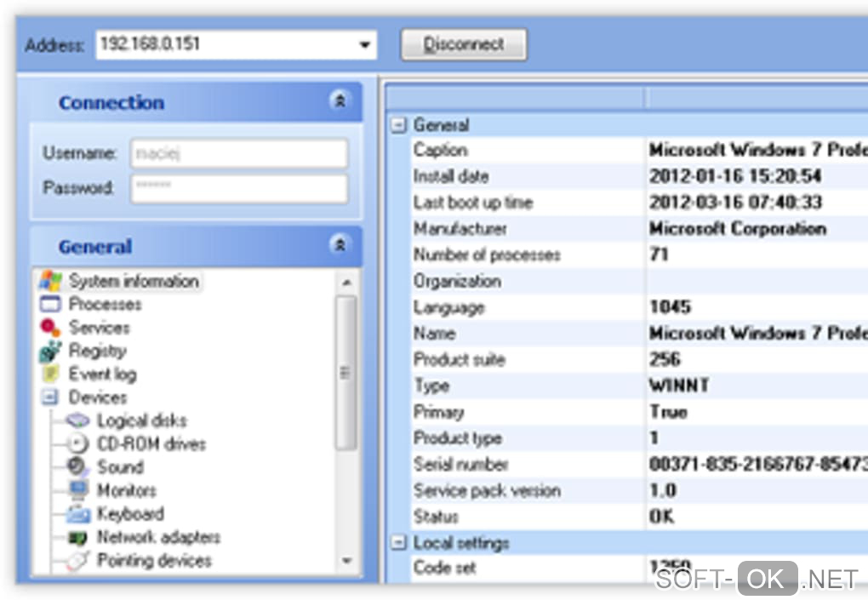The image size is (868, 600).
Task: Open Logical disks under Devices
Action: click(x=142, y=420)
